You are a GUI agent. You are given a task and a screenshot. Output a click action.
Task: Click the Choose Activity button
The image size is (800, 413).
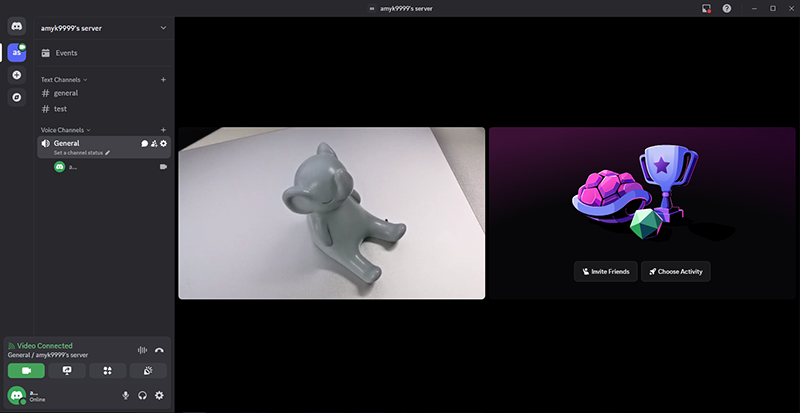[676, 271]
